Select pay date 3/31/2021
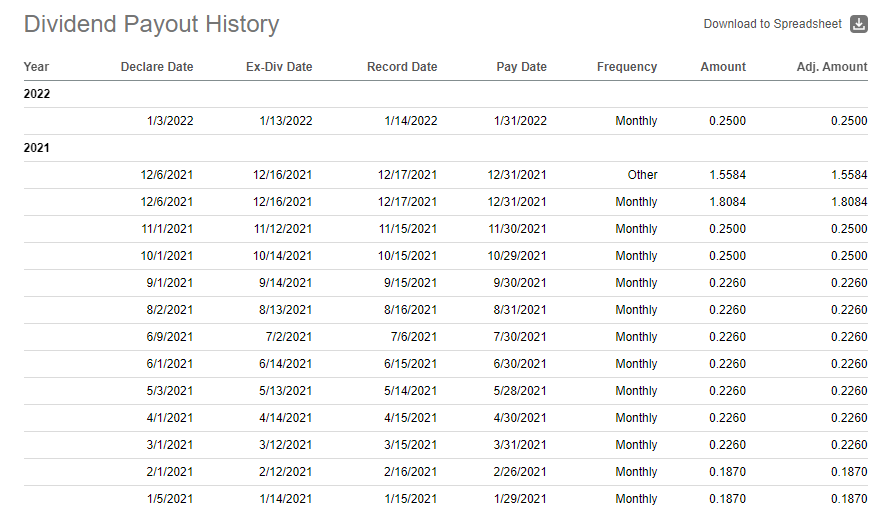 coord(520,445)
